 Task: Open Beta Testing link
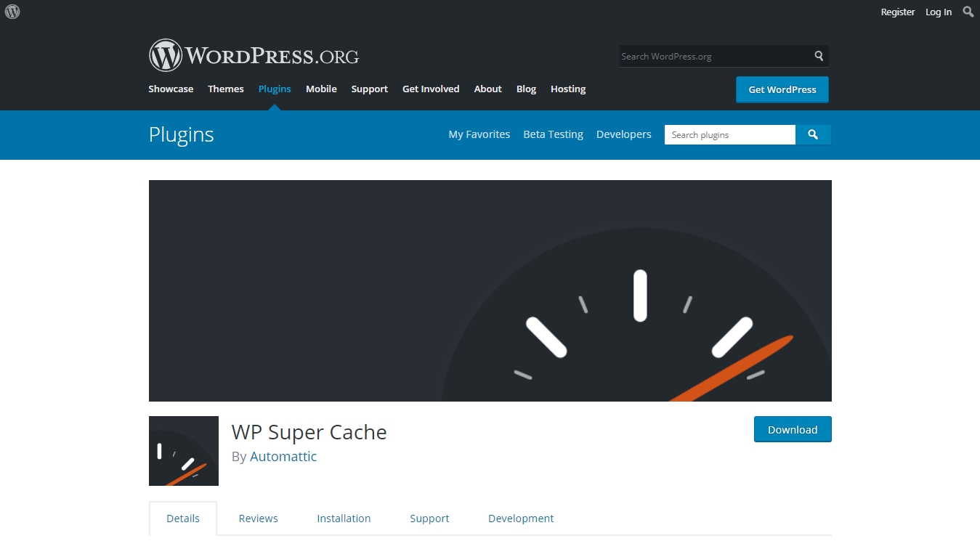(554, 134)
